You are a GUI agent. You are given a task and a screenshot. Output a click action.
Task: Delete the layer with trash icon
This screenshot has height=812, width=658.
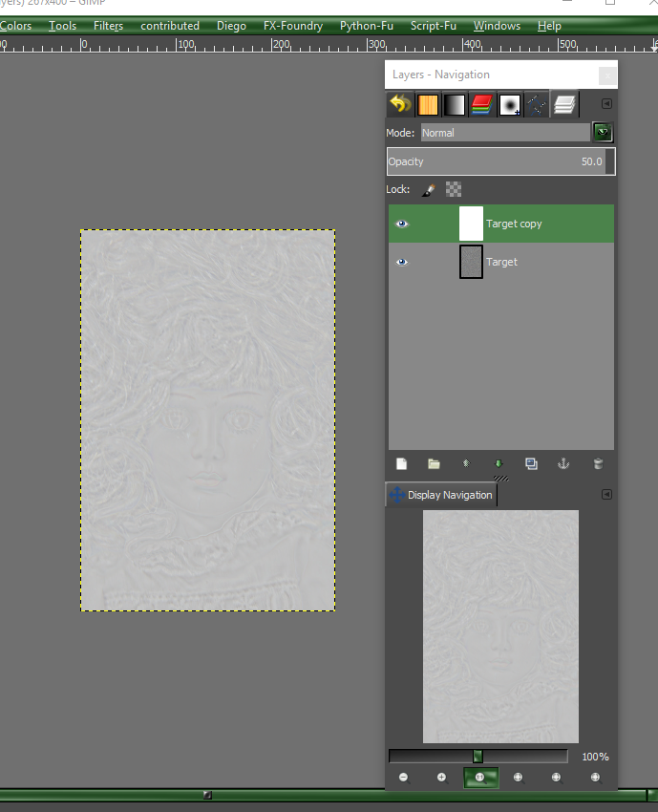[x=598, y=463]
